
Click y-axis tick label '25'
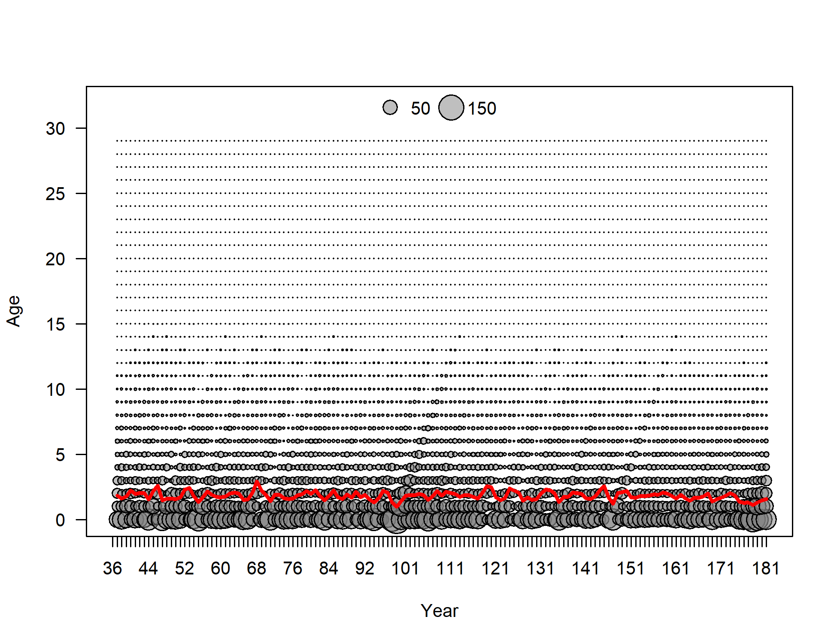coord(55,194)
